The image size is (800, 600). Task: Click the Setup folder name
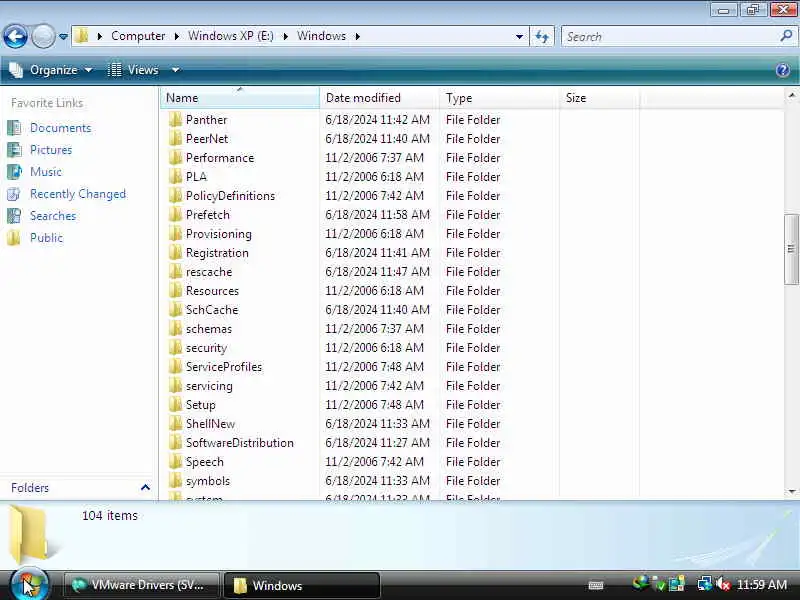[201, 405]
